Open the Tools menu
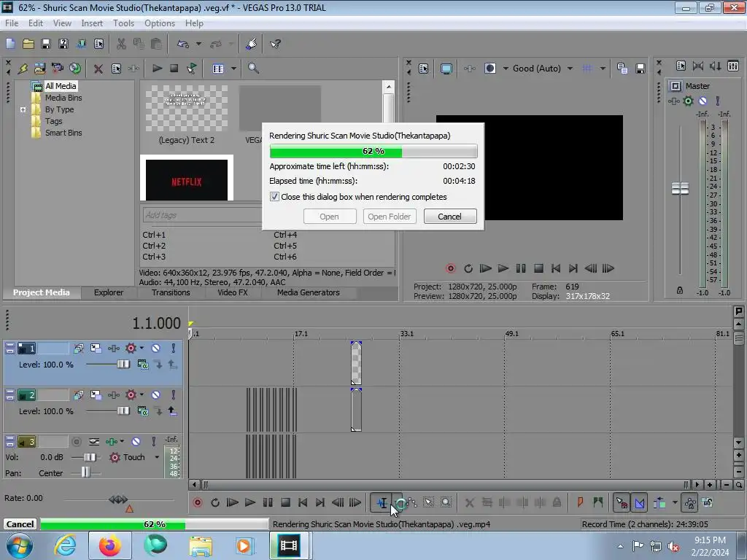The image size is (747, 560). [x=123, y=23]
